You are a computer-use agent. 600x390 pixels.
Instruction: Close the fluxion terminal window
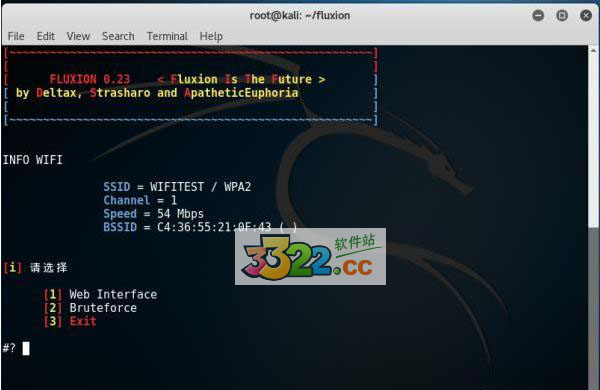[586, 16]
